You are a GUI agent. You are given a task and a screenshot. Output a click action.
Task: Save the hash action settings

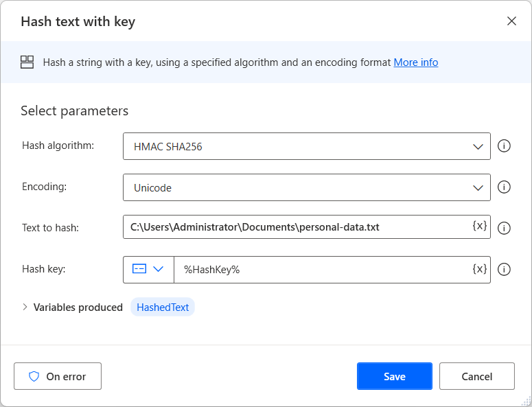click(394, 376)
